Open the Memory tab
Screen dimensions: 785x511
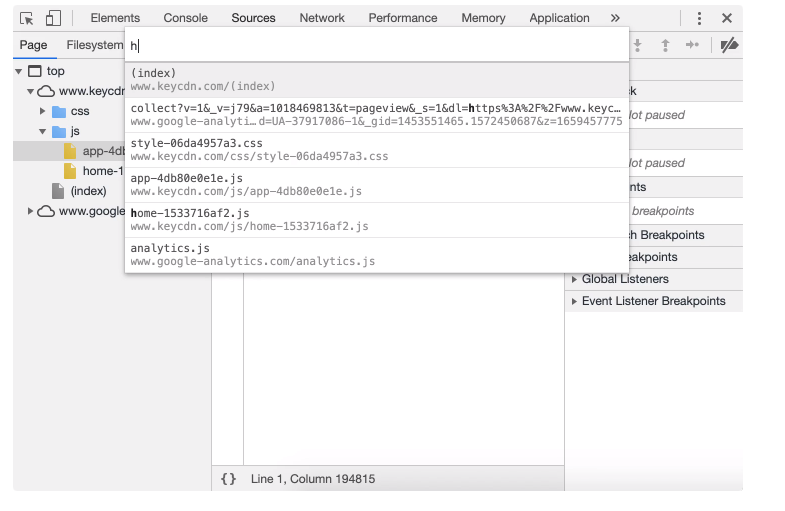point(483,18)
